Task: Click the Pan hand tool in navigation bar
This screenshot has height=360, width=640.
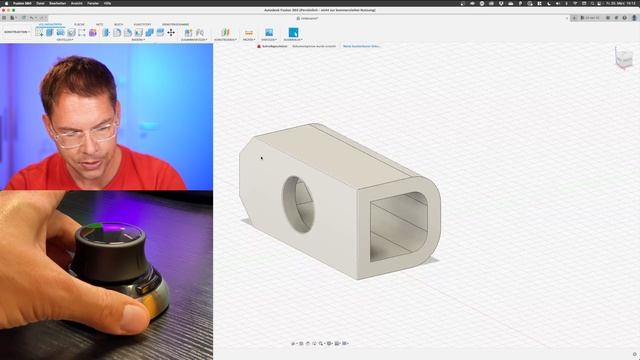Action: click(308, 344)
